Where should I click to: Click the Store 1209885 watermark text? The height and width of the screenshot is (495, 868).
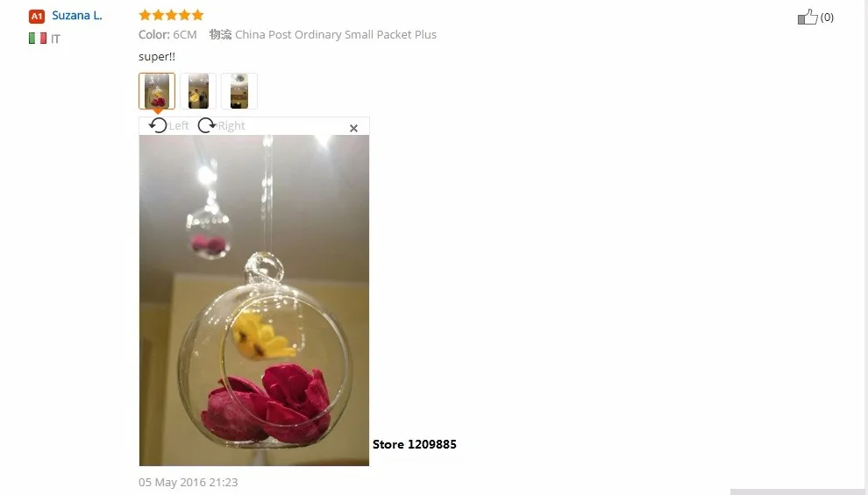tap(415, 444)
